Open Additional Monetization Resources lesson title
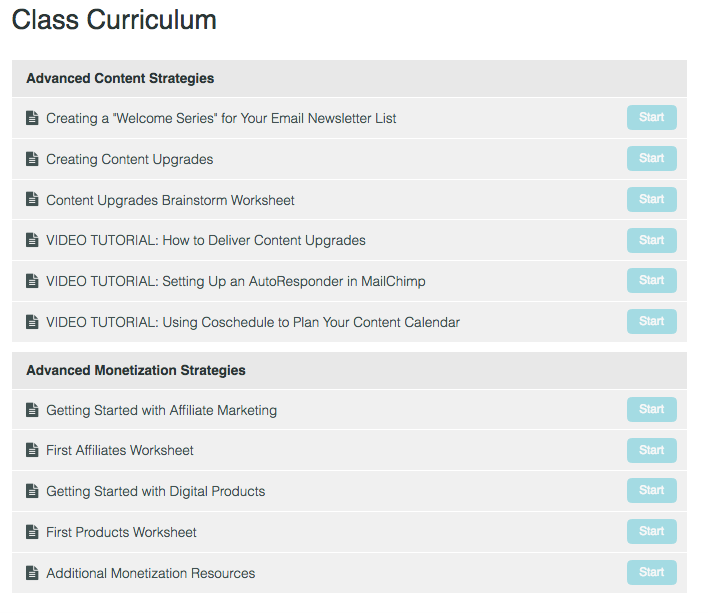Screen dimensions: 708x613 point(151,573)
